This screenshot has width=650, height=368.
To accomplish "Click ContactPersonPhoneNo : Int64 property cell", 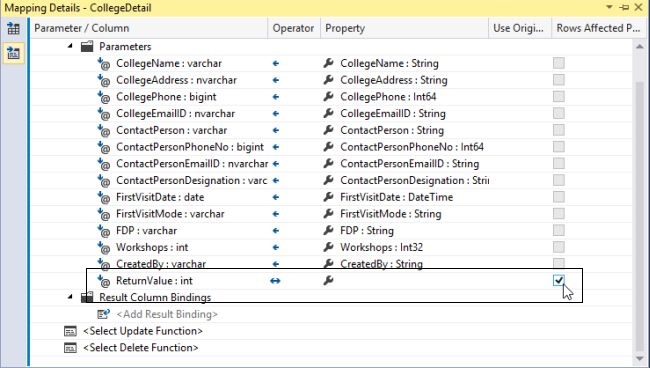I will [412, 147].
